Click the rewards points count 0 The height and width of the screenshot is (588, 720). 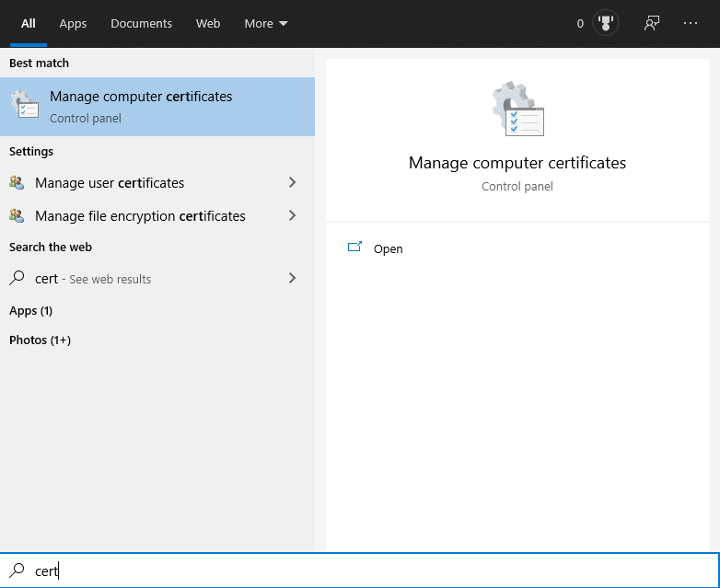(580, 23)
